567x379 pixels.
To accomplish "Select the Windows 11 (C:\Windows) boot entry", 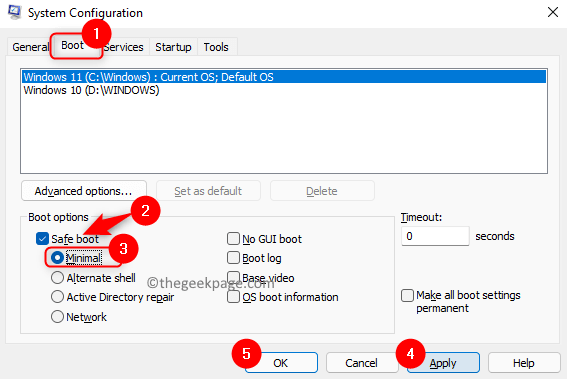I will click(x=284, y=77).
